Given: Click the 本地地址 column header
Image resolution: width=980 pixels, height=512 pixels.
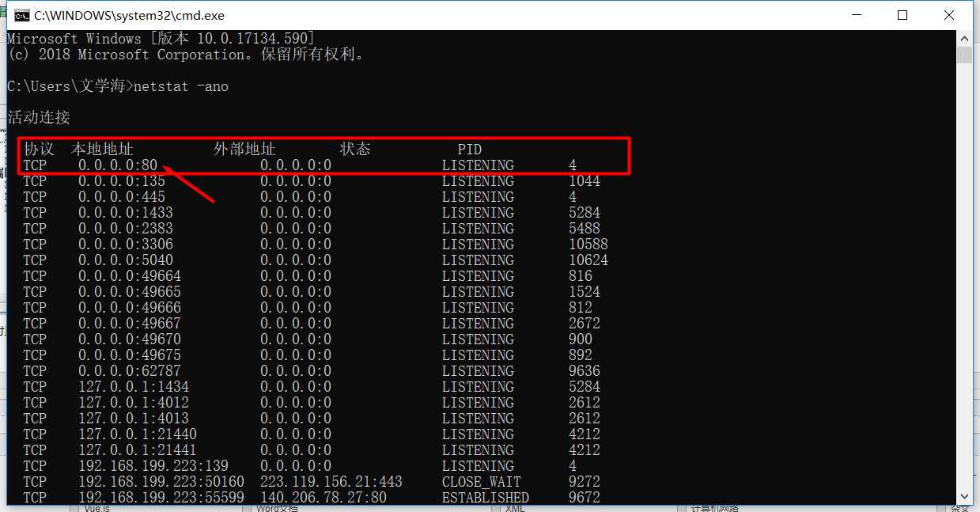Looking at the screenshot, I should (x=102, y=150).
